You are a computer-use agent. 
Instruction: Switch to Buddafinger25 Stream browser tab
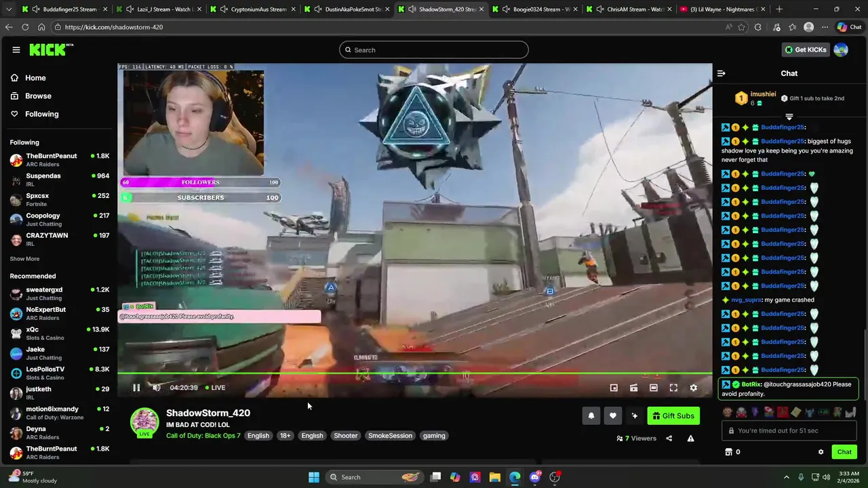point(64,9)
